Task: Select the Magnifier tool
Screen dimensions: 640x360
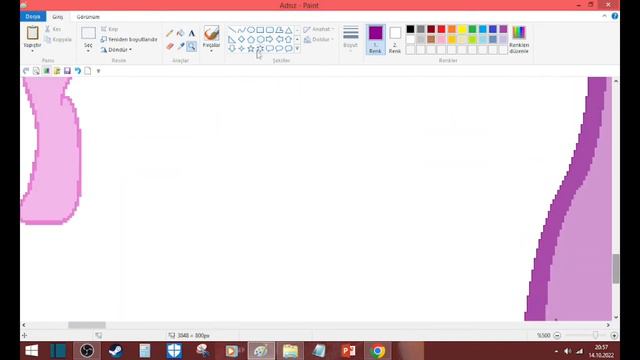Action: pyautogui.click(x=191, y=46)
